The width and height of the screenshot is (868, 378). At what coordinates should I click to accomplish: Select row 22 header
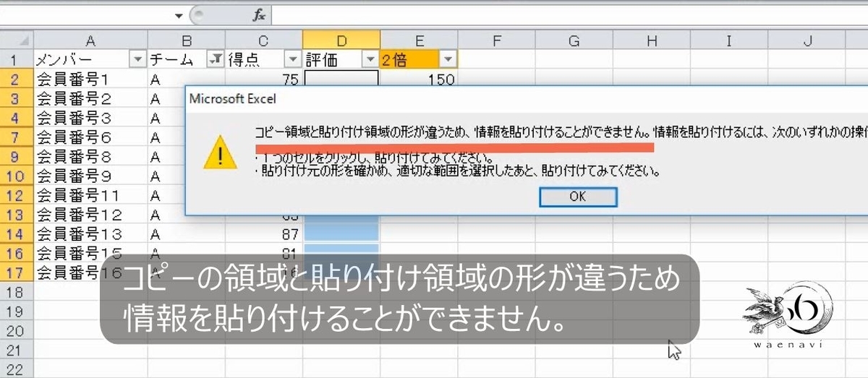point(17,369)
